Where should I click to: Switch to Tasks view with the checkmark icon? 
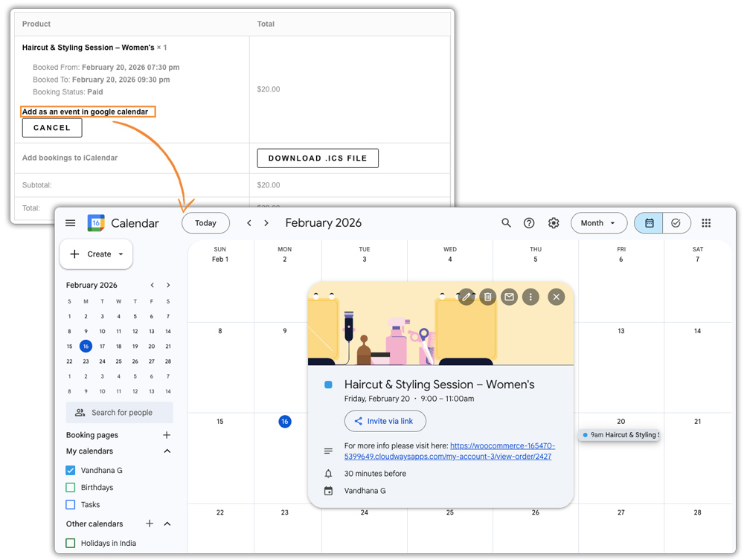click(x=676, y=222)
